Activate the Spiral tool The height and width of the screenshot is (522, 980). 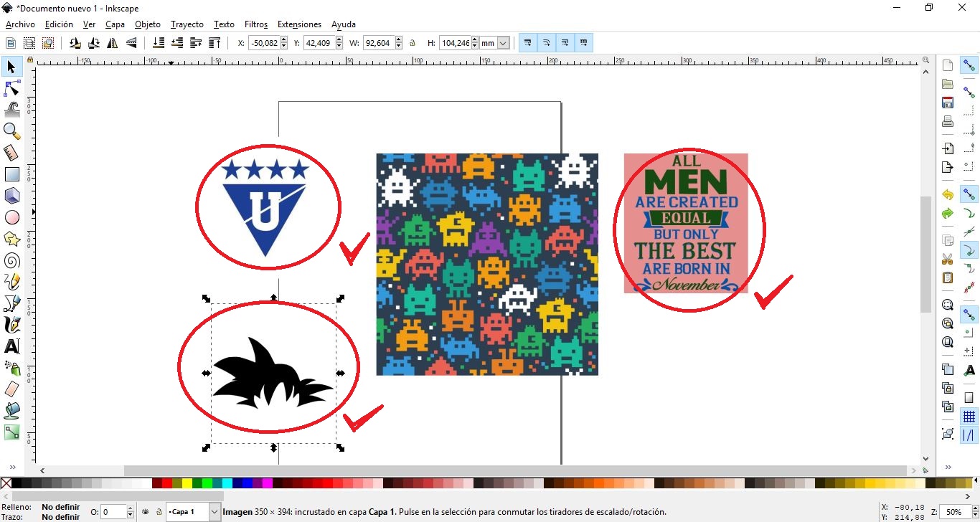(11, 260)
